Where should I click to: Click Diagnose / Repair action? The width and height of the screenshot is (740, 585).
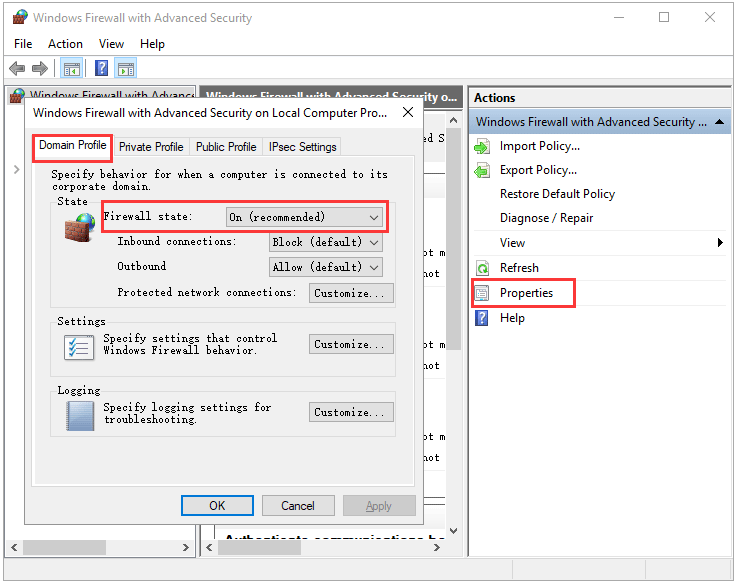pyautogui.click(x=547, y=218)
